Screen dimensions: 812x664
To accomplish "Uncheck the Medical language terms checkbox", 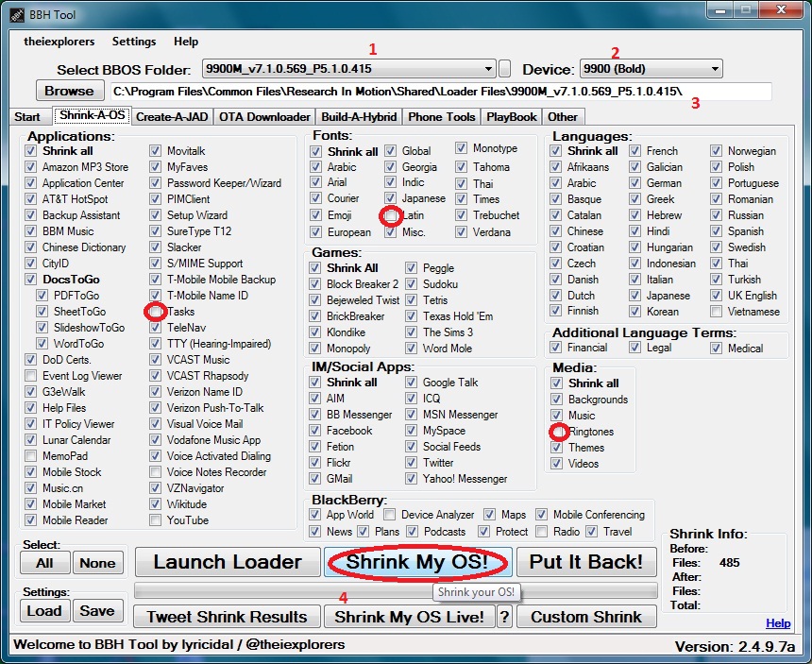I will 716,348.
